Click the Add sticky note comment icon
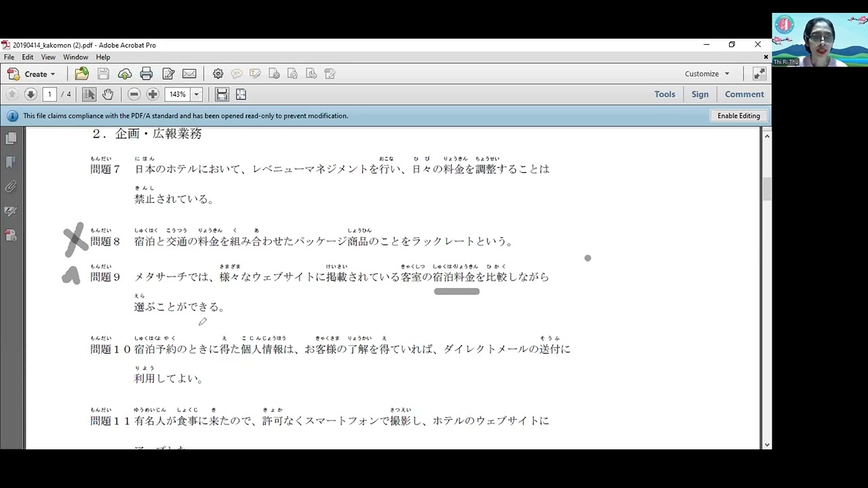This screenshot has width=868, height=488. [x=237, y=74]
